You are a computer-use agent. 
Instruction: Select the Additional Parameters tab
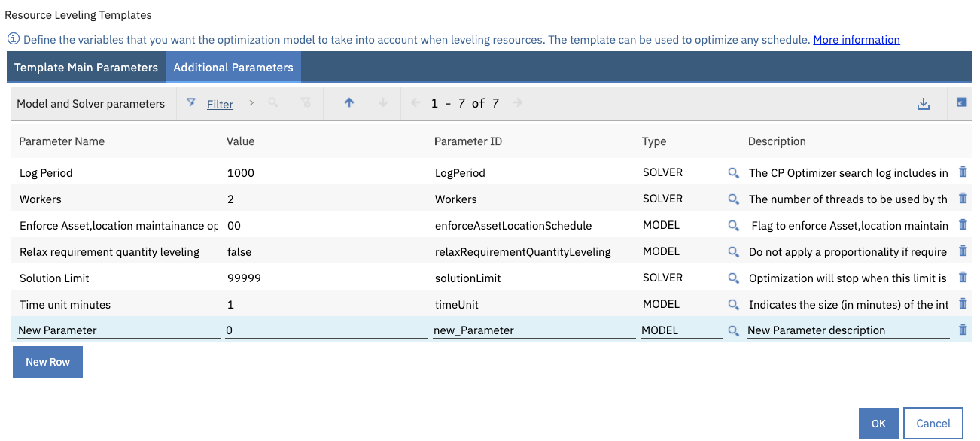point(233,67)
